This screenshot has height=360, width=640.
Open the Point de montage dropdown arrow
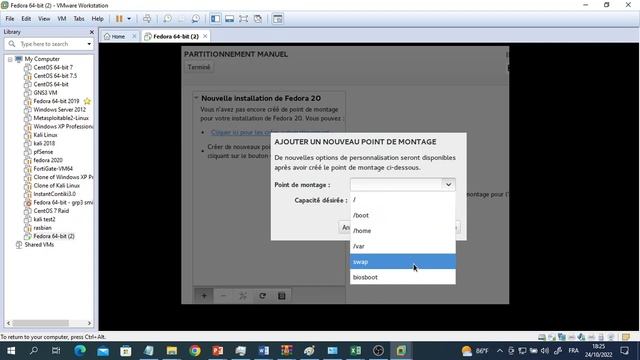pos(448,185)
